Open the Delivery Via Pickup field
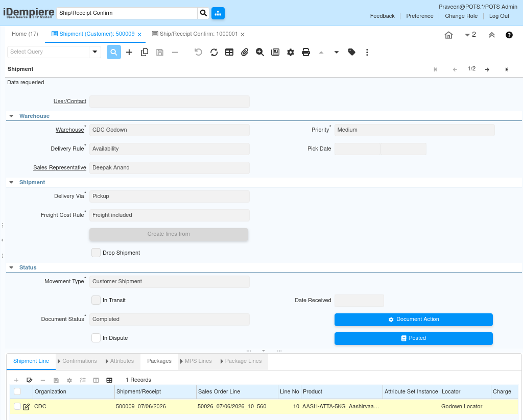Screen dimensions: 523x420 [x=170, y=196]
